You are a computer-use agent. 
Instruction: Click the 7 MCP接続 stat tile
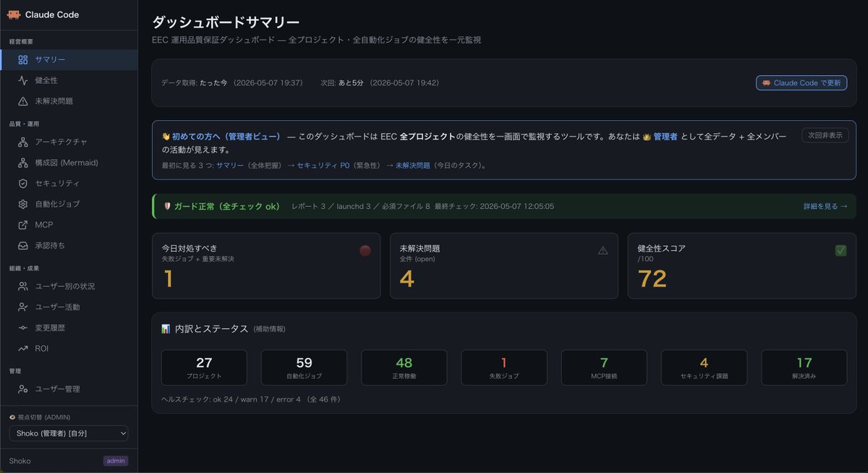[604, 367]
